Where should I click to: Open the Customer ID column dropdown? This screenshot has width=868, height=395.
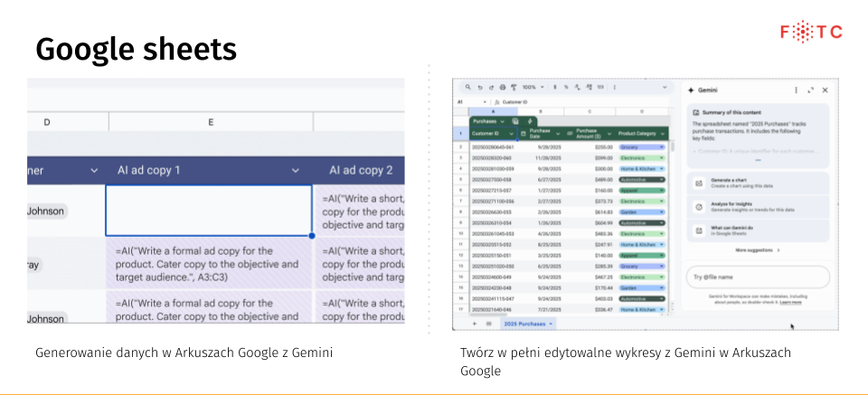(x=512, y=134)
